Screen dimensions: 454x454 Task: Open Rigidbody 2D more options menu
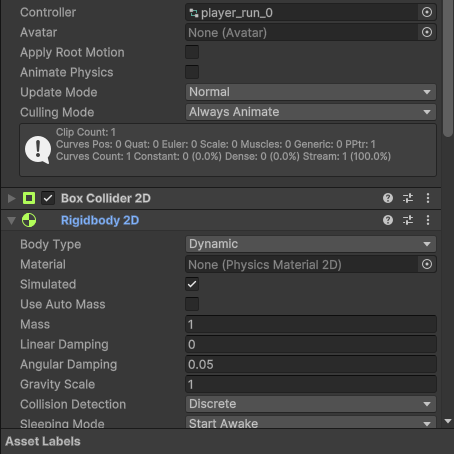pyautogui.click(x=428, y=220)
